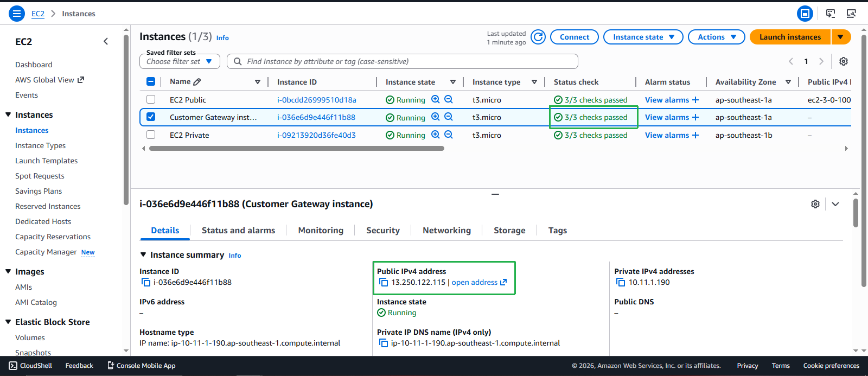Collapse Images sidebar section
The image size is (868, 376).
coord(8,271)
